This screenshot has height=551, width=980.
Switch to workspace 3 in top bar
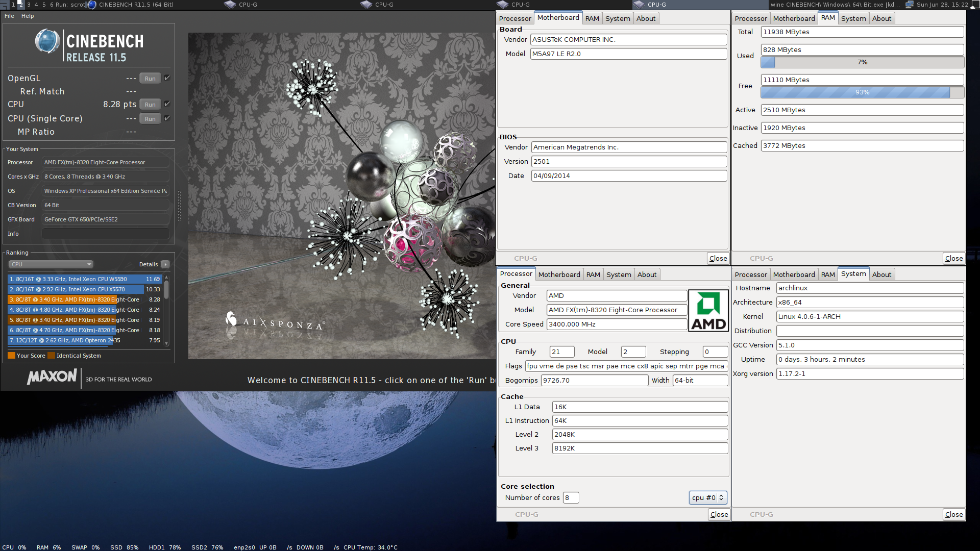pos(29,5)
